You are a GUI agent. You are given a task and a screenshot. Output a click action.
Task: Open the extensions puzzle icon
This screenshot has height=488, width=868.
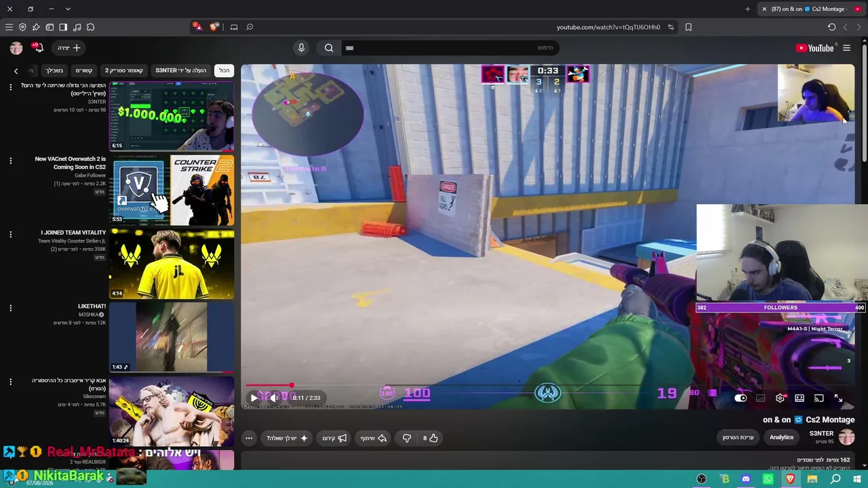91,27
